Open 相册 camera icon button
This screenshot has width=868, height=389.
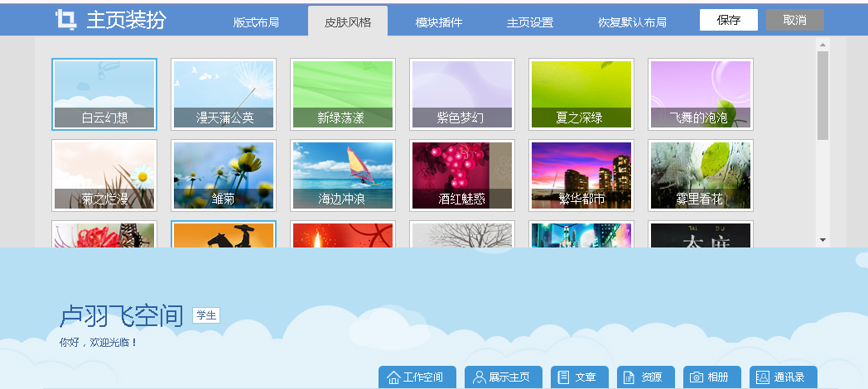[712, 377]
